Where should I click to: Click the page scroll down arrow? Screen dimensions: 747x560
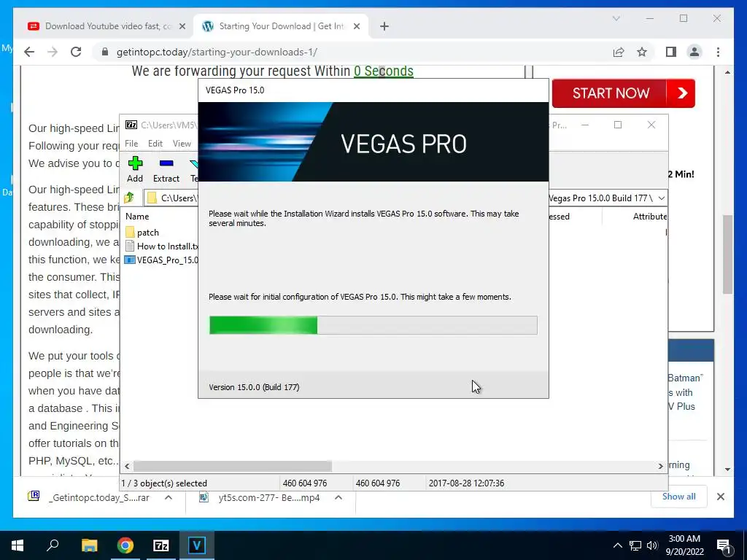(x=727, y=470)
